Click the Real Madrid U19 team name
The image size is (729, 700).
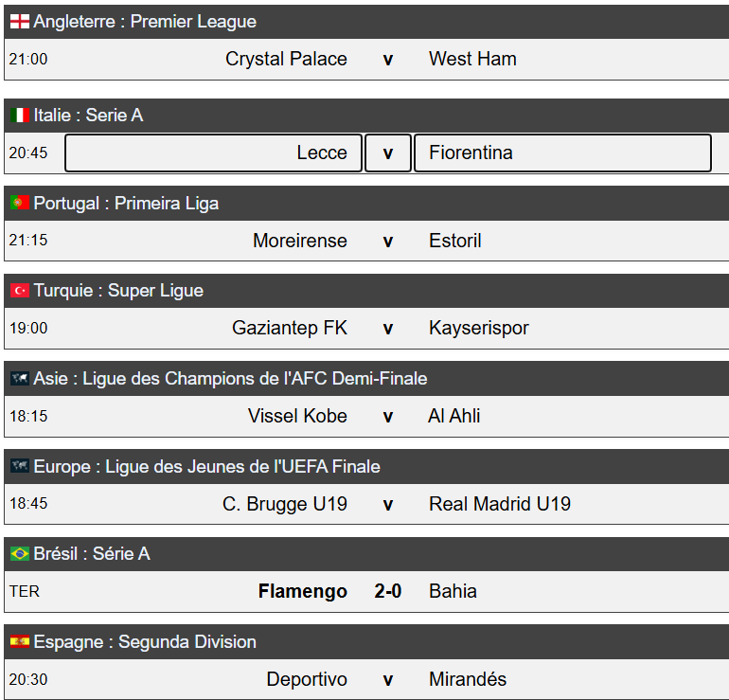coord(500,504)
